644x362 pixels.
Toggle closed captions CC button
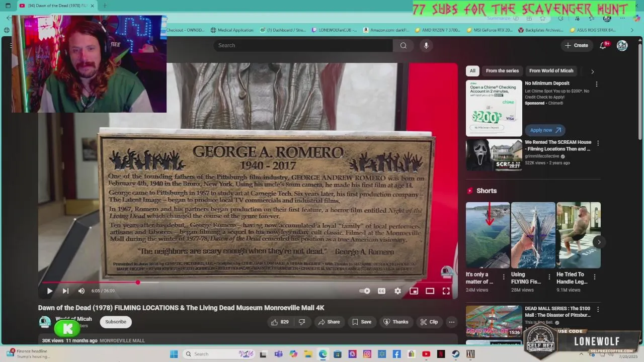tap(381, 291)
